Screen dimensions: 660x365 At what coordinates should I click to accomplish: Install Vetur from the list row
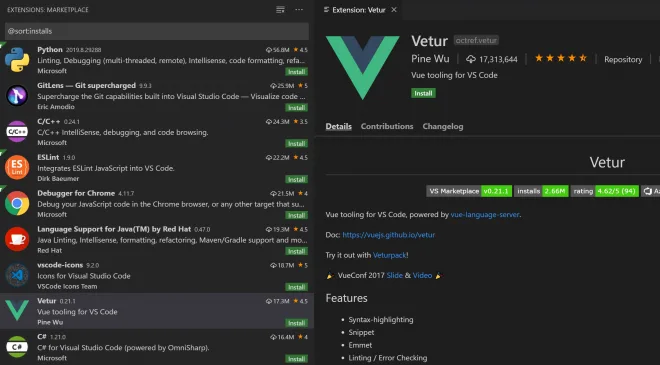(297, 323)
